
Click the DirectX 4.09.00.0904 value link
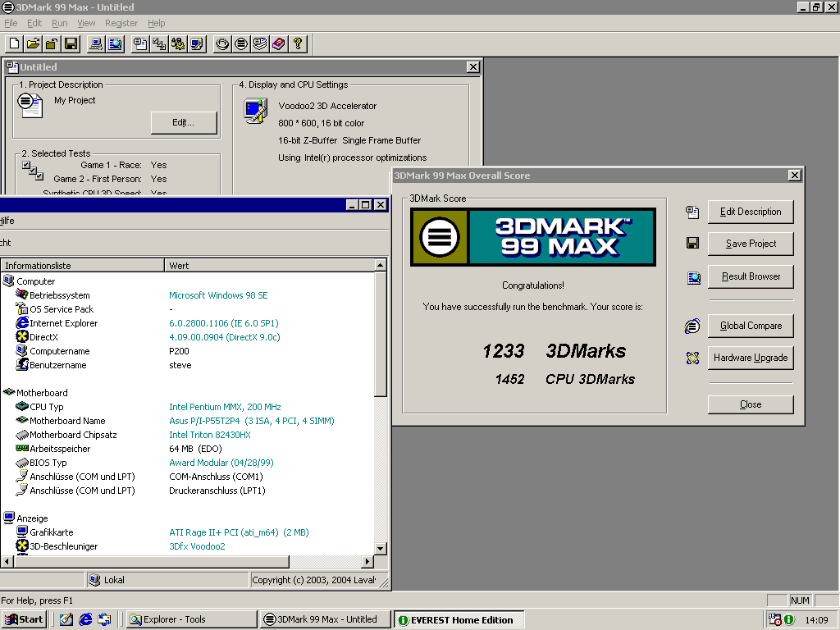point(225,337)
